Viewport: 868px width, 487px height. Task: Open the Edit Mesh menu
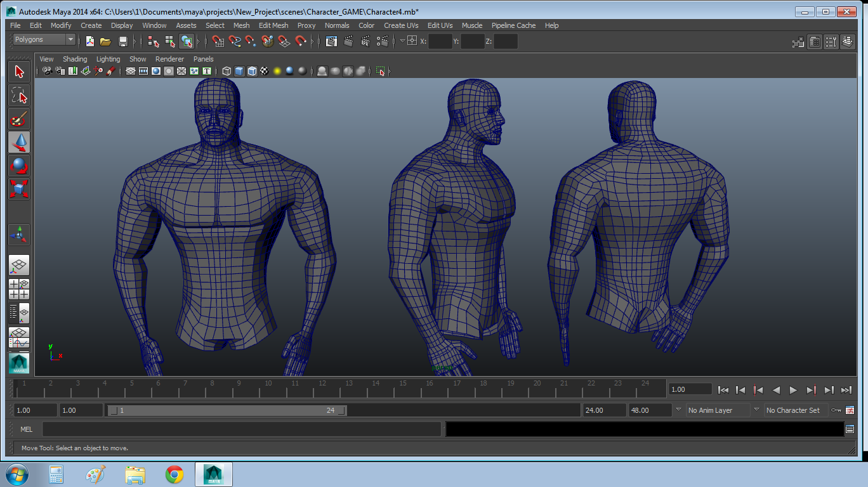[x=273, y=25]
